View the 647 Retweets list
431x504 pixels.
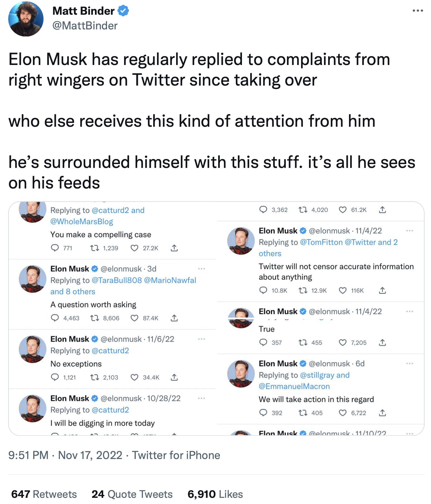[44, 494]
